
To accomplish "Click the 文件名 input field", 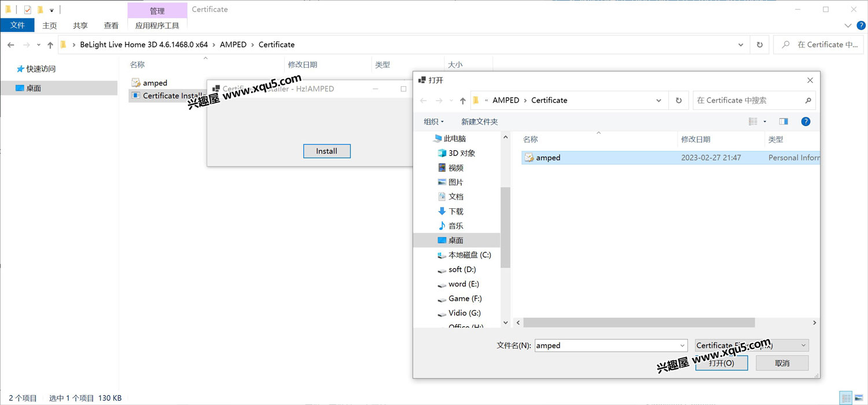I will click(x=611, y=345).
